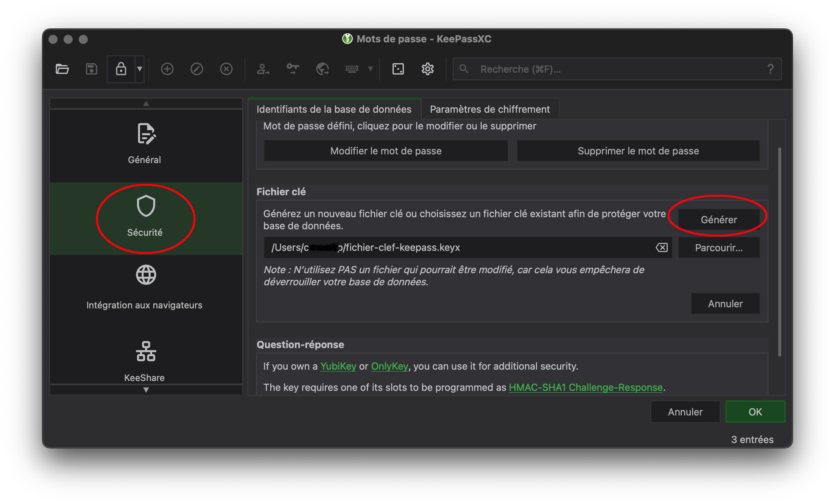835x504 pixels.
Task: Open database folder icon in toolbar
Action: point(62,69)
